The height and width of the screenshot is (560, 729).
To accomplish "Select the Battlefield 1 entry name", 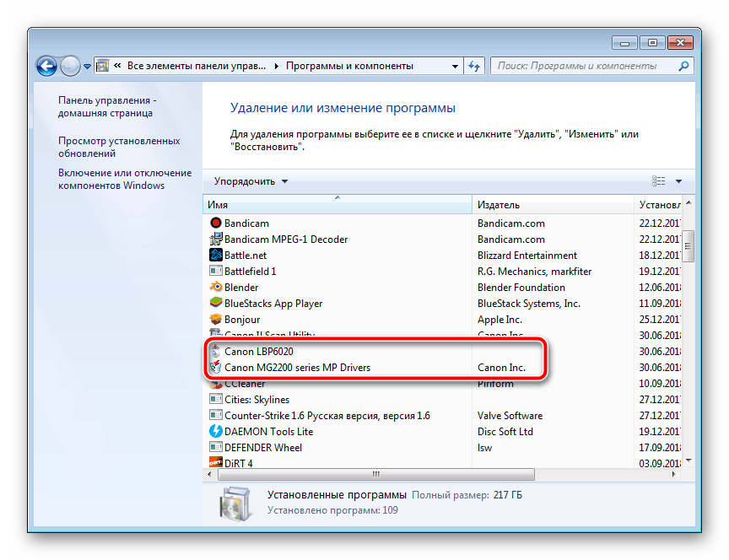I will 250,272.
